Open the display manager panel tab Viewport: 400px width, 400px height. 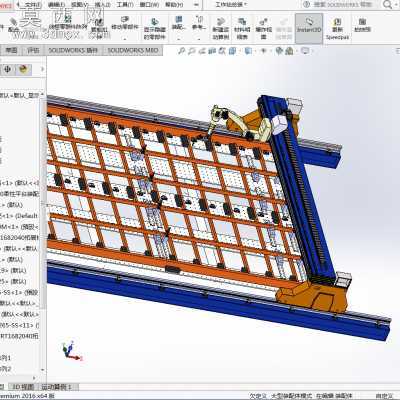tap(24, 69)
